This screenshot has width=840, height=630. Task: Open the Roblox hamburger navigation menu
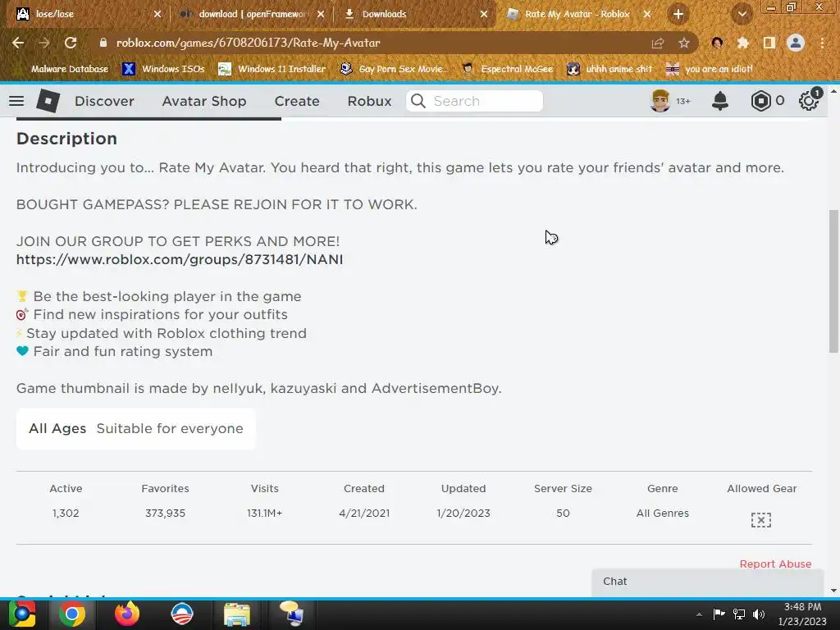(x=16, y=101)
